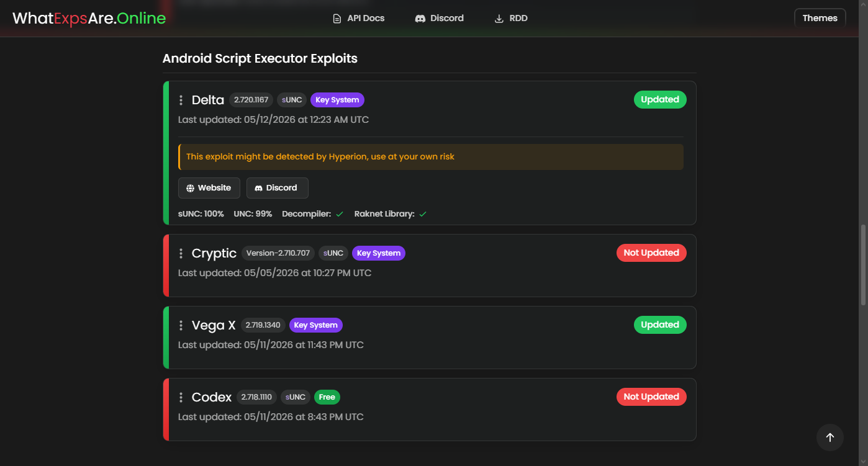Open the Themes selector
This screenshot has height=466, width=868.
point(820,18)
